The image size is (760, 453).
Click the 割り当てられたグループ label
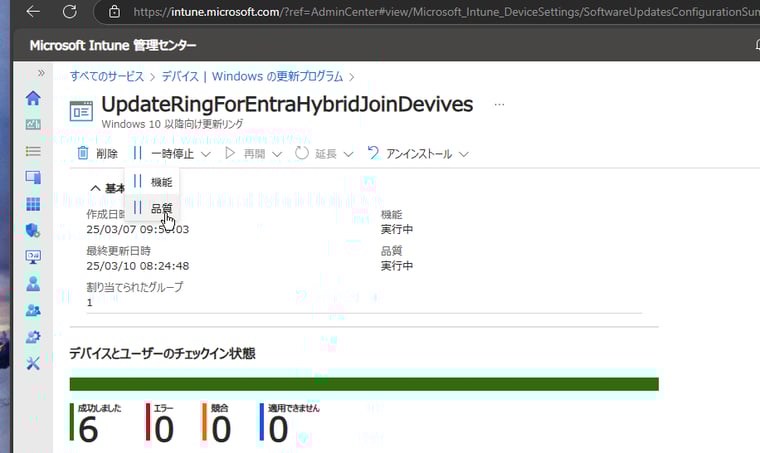(135, 287)
